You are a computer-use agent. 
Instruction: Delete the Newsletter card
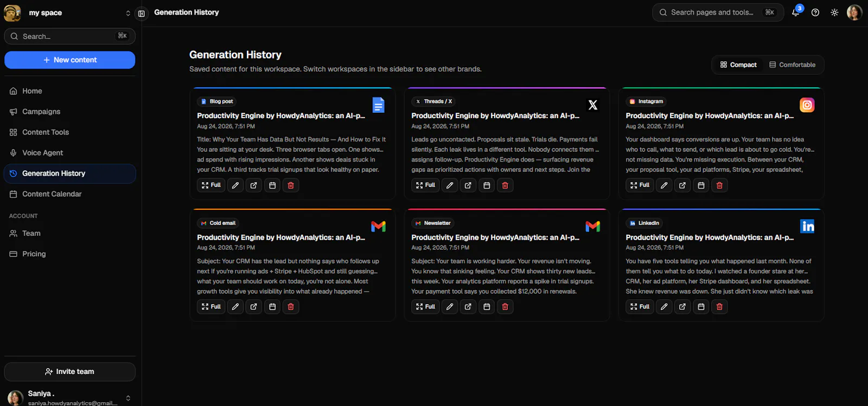[505, 307]
